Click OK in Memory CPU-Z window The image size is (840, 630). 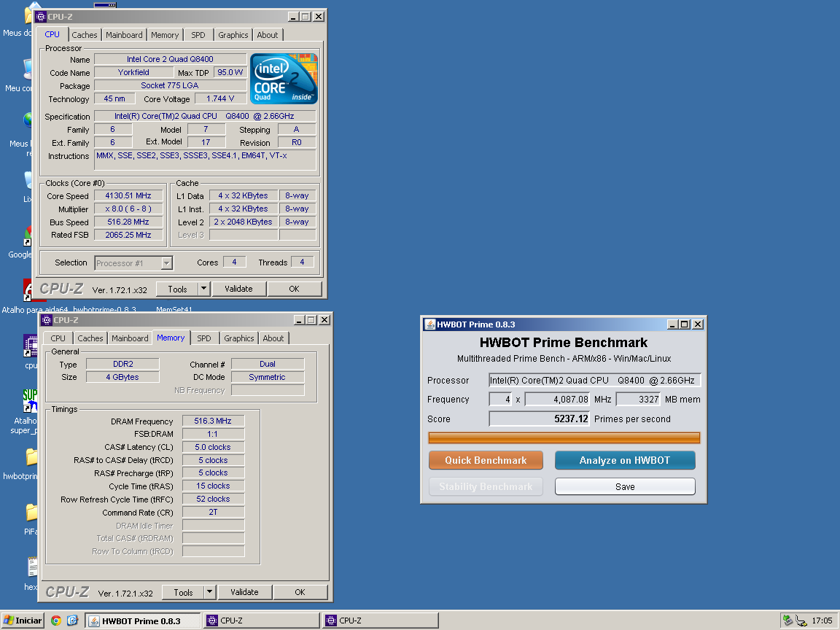pos(300,592)
